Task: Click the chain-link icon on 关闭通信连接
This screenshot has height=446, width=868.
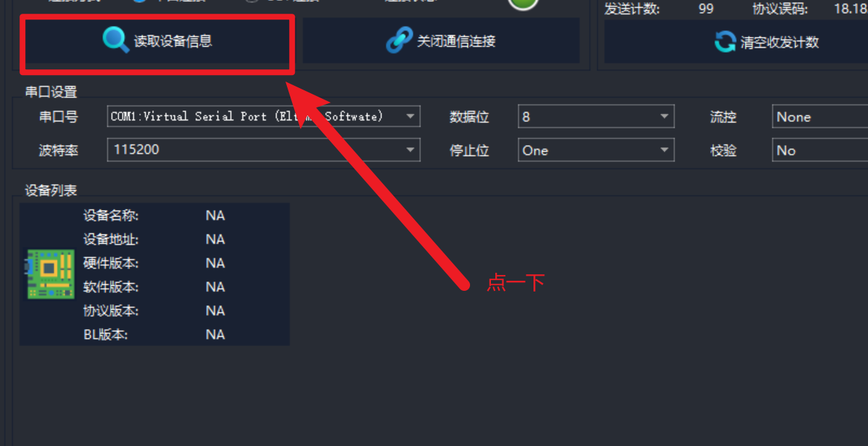Action: coord(399,41)
